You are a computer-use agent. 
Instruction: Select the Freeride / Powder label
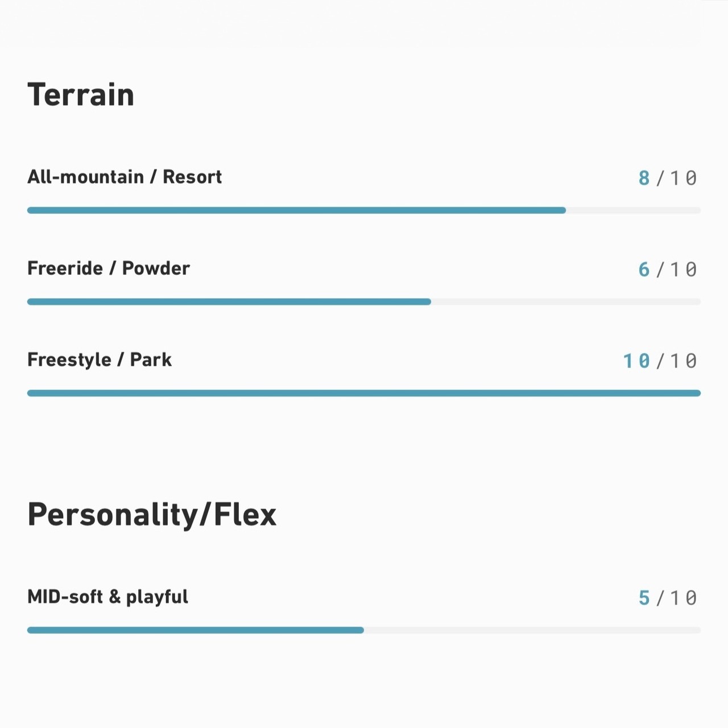109,268
